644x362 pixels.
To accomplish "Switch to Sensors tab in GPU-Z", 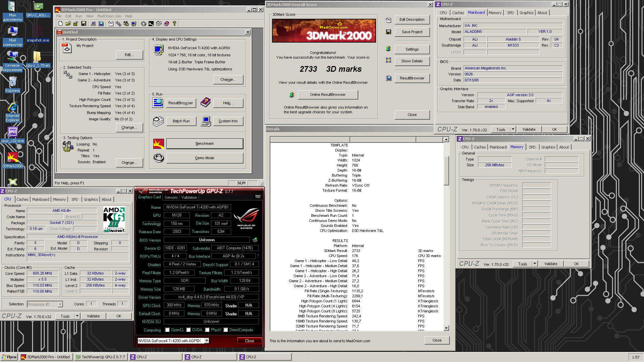I will click(171, 197).
